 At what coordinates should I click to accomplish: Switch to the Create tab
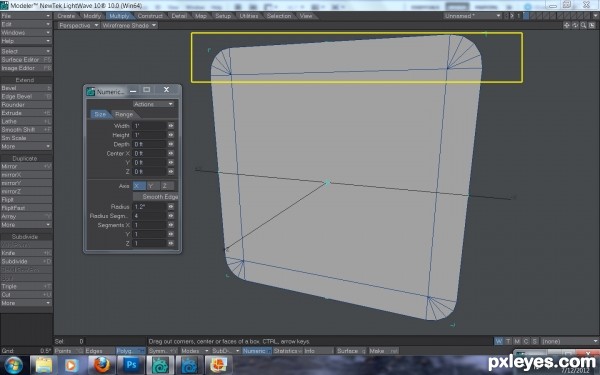(66, 16)
